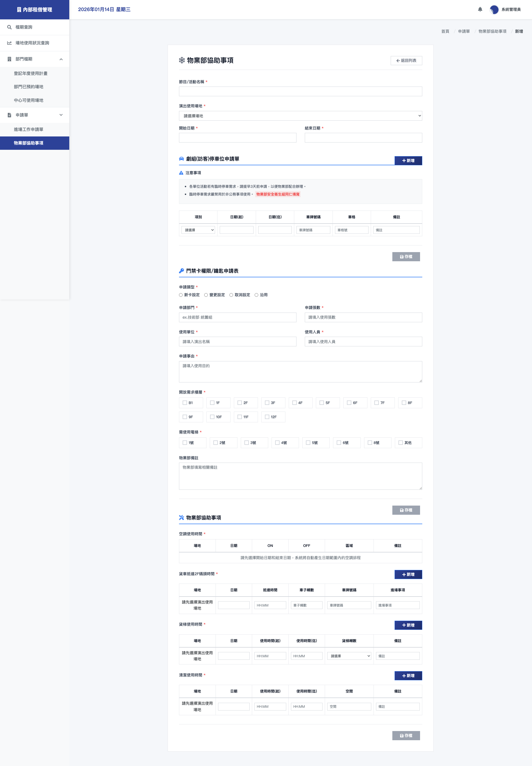Collapse the 部門檔期 sidebar section chevron
The height and width of the screenshot is (766, 532).
click(x=61, y=59)
